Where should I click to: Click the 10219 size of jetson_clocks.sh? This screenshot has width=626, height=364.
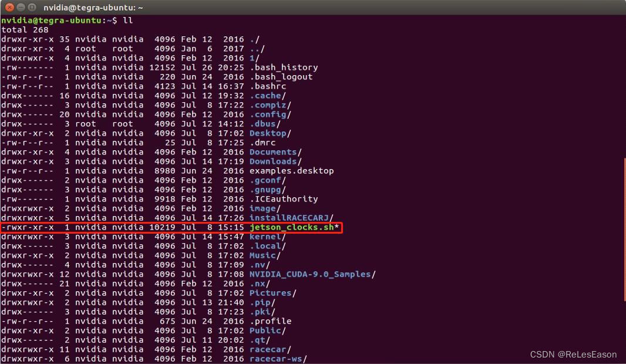(x=162, y=227)
